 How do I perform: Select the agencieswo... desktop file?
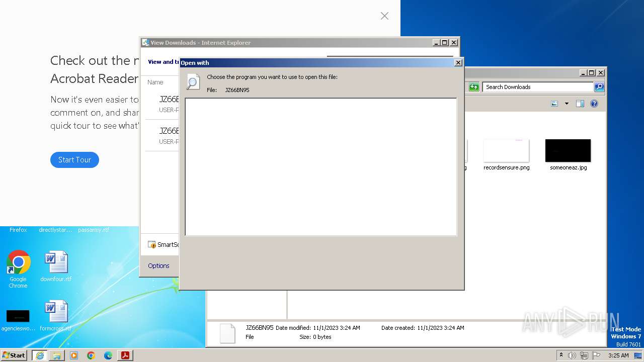click(x=18, y=320)
